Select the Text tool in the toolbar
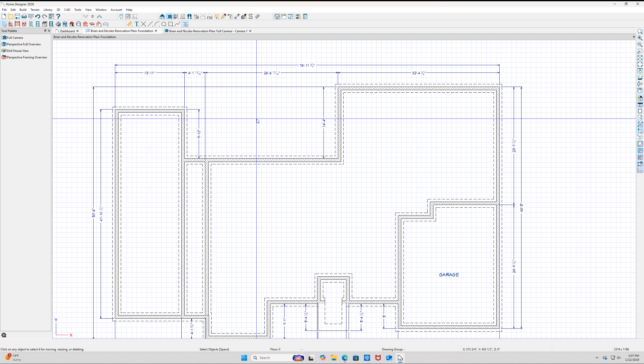This screenshot has width=644, height=364. click(x=137, y=24)
